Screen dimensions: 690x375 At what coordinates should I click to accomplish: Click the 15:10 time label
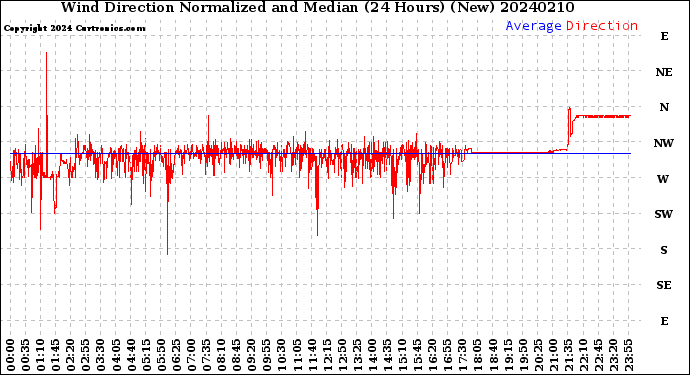click(x=402, y=355)
